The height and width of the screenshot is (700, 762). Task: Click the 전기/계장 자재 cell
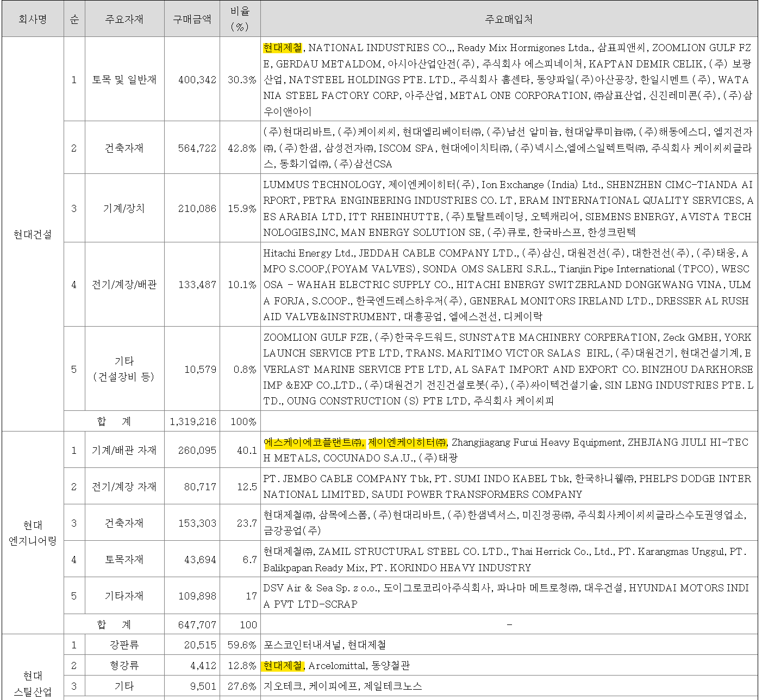pos(124,486)
